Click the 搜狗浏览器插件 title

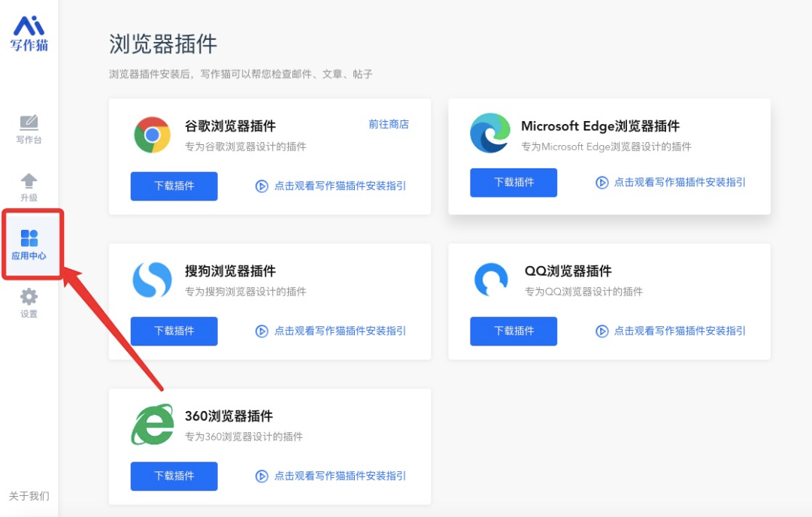tap(231, 271)
